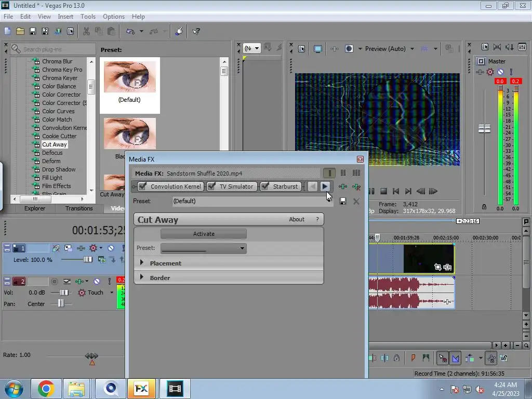532x399 pixels.
Task: Open the (N... dropdown in trimmer panel
Action: pyautogui.click(x=252, y=48)
